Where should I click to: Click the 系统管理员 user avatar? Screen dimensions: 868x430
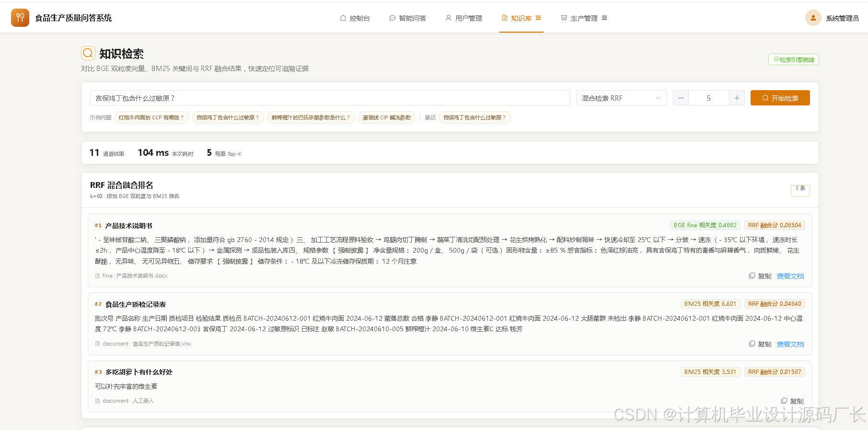pos(813,18)
